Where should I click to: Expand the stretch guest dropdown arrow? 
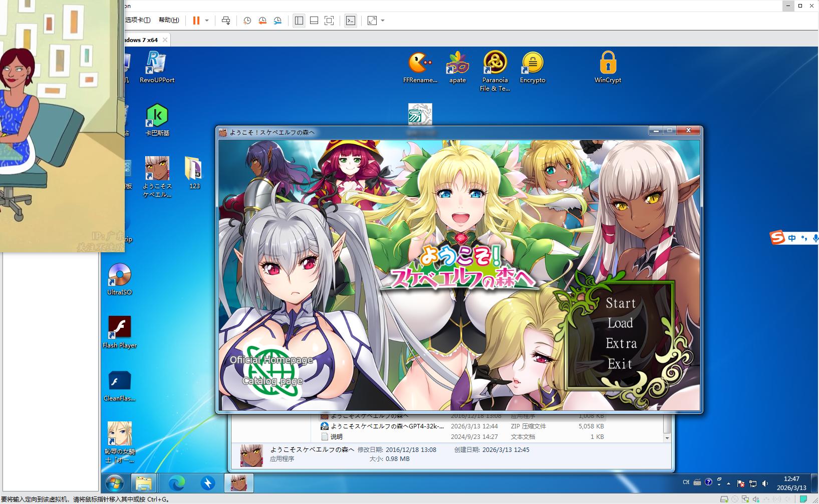pos(383,21)
